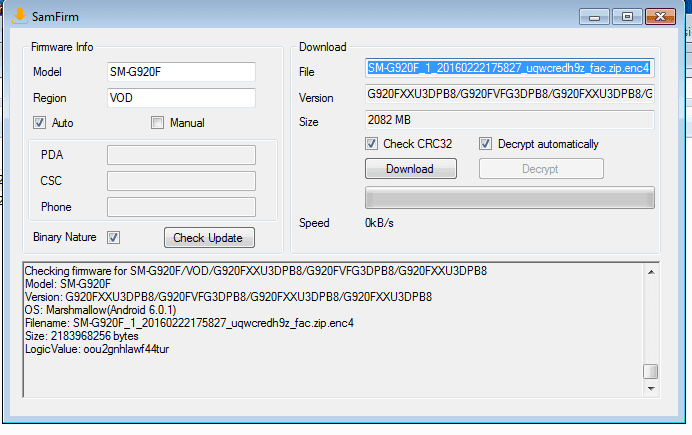Toggle Decrypt automatically checkbox
The image size is (692, 435).
(x=485, y=144)
